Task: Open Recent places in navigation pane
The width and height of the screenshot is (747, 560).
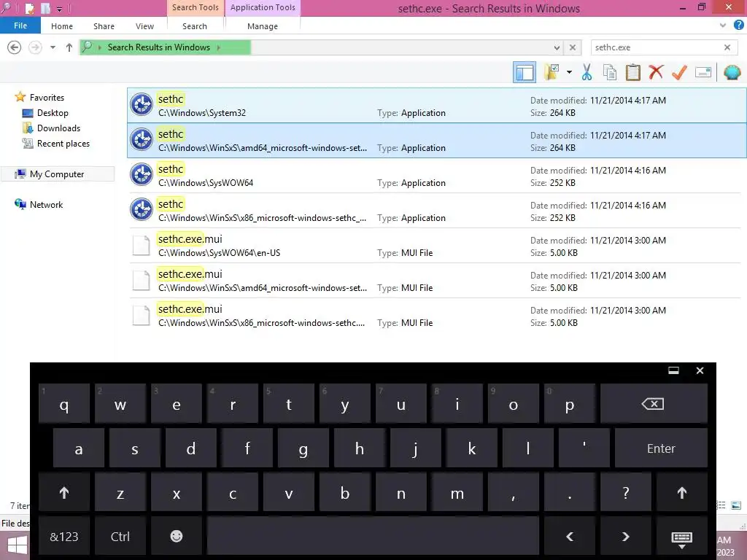Action: (63, 144)
